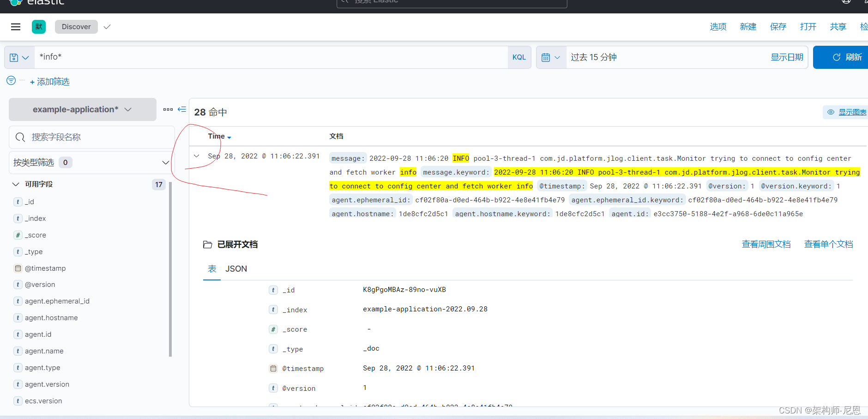Select agent.id field in sidebar
This screenshot has height=419, width=868.
pos(38,334)
